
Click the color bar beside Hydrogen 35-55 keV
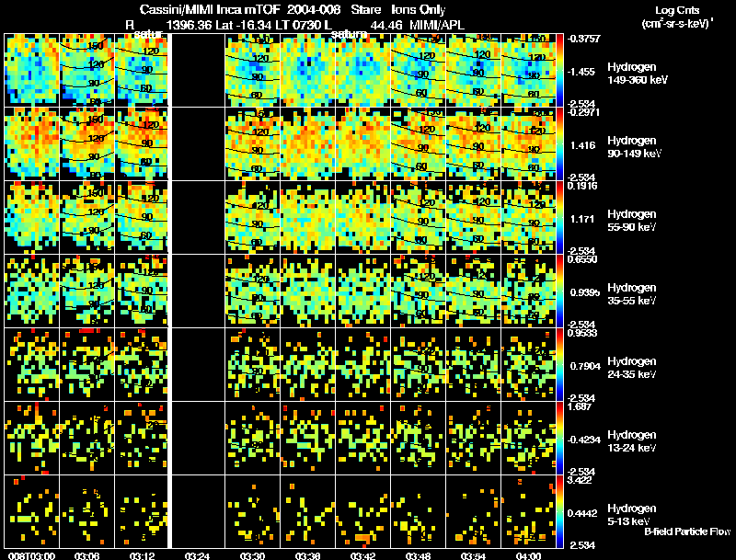pos(559,291)
